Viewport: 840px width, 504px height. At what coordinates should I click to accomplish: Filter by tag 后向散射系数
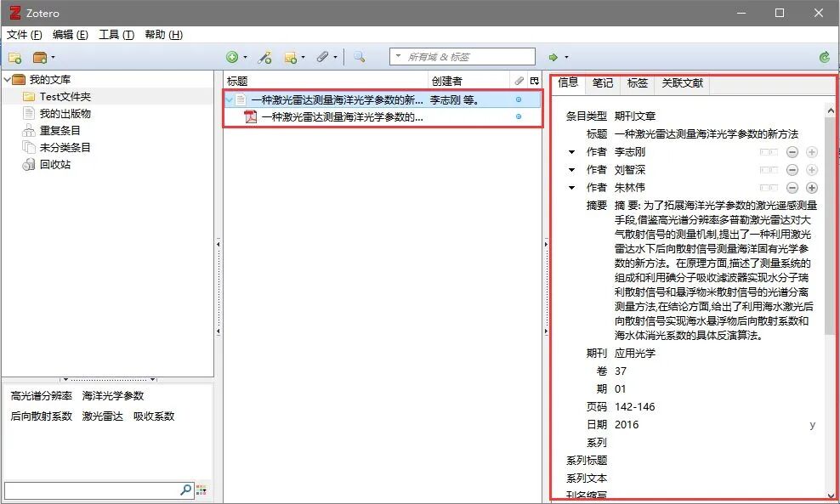pos(42,416)
